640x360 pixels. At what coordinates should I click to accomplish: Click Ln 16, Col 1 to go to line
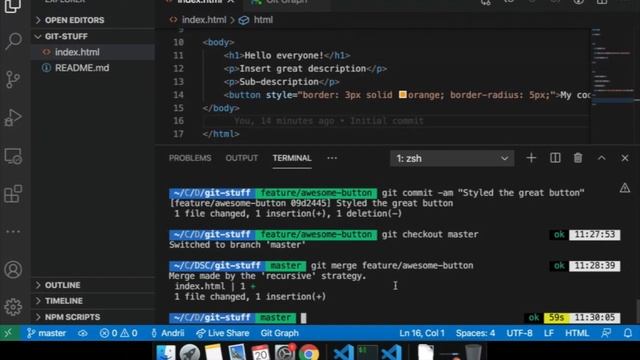pyautogui.click(x=422, y=333)
